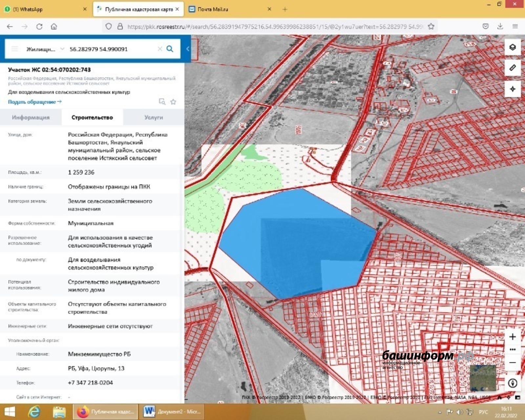Screen dimensions: 525x420
Task: Switch to the Информация tab
Action: tap(31, 117)
